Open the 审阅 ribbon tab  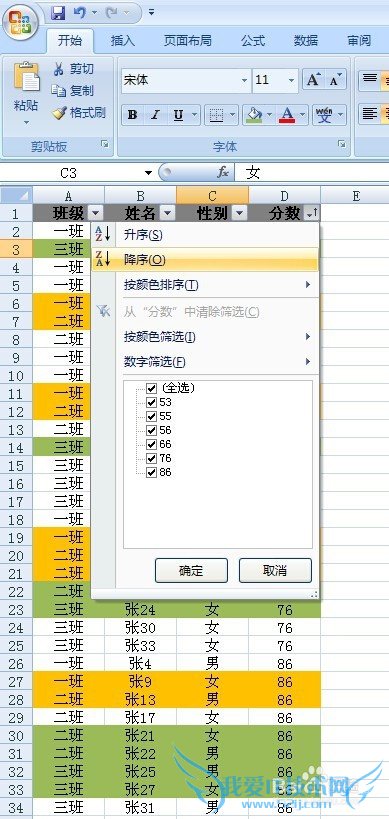359,41
